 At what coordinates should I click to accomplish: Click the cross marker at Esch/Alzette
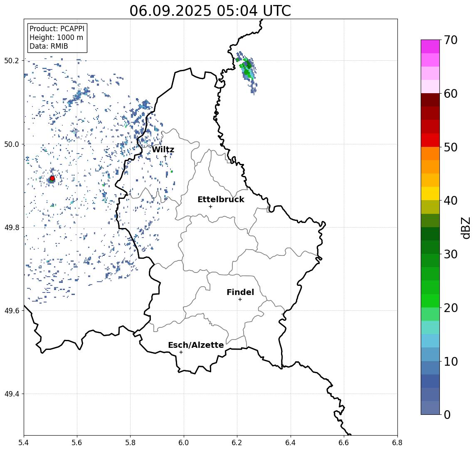(181, 352)
